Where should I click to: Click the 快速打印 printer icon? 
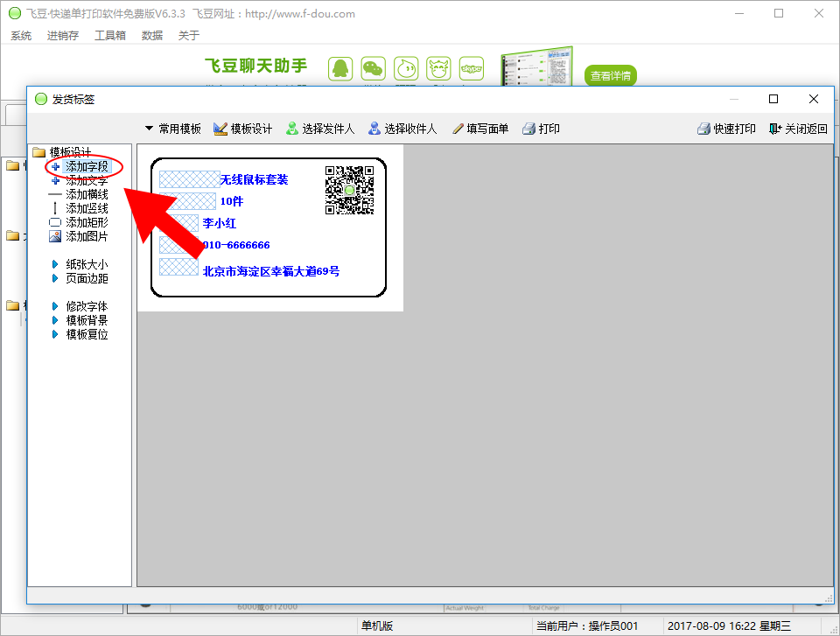pyautogui.click(x=703, y=129)
